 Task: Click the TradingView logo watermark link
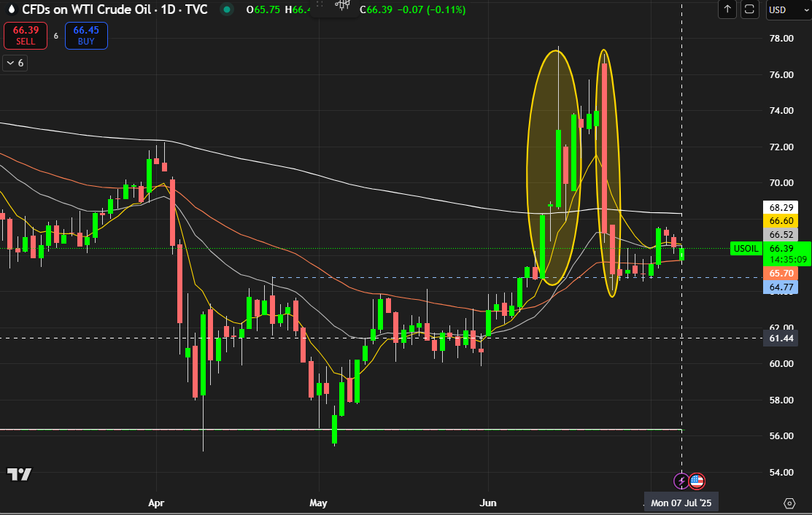pos(19,474)
